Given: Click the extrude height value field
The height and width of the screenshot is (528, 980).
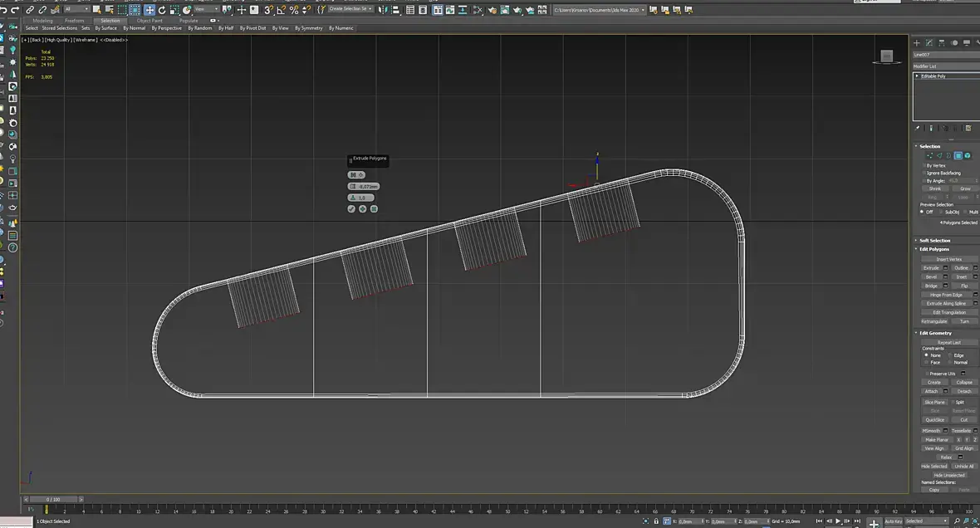Looking at the screenshot, I should pyautogui.click(x=368, y=187).
